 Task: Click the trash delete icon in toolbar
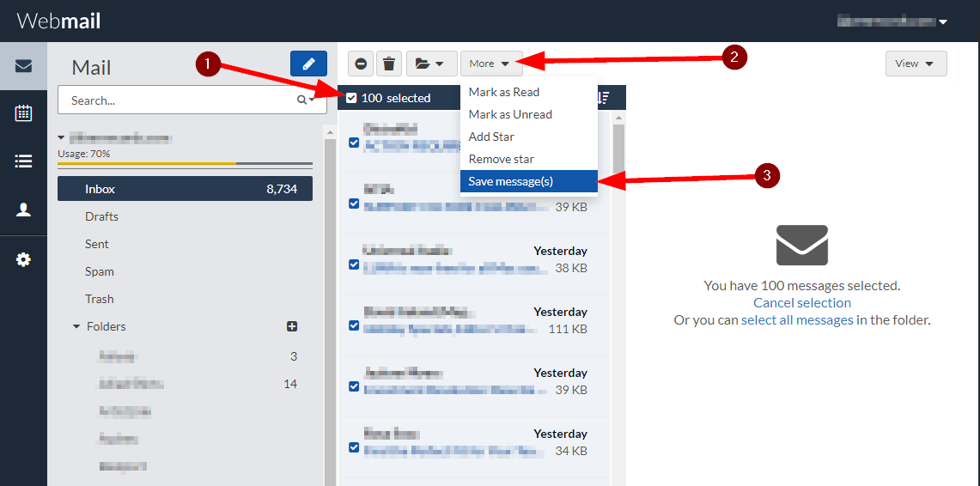[389, 64]
